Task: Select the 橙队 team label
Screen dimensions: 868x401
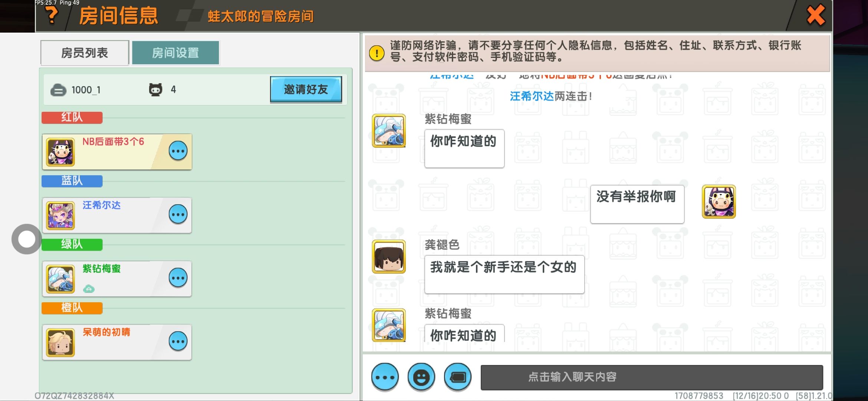Action: coord(72,308)
